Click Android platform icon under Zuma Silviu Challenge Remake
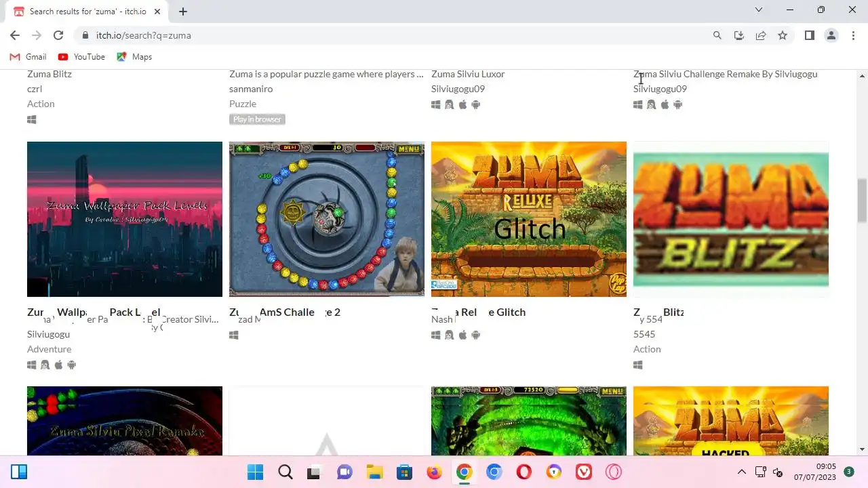868x488 pixels. [x=678, y=104]
